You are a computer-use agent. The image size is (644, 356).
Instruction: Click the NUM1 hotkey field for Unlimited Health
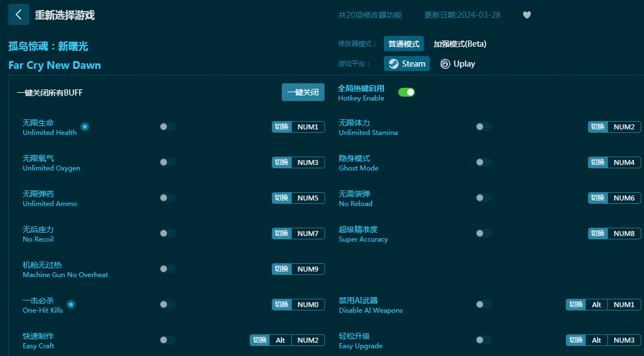[x=308, y=127]
